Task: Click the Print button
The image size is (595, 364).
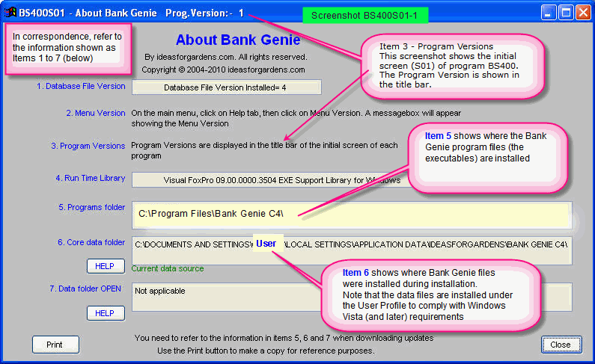Action: pos(56,345)
